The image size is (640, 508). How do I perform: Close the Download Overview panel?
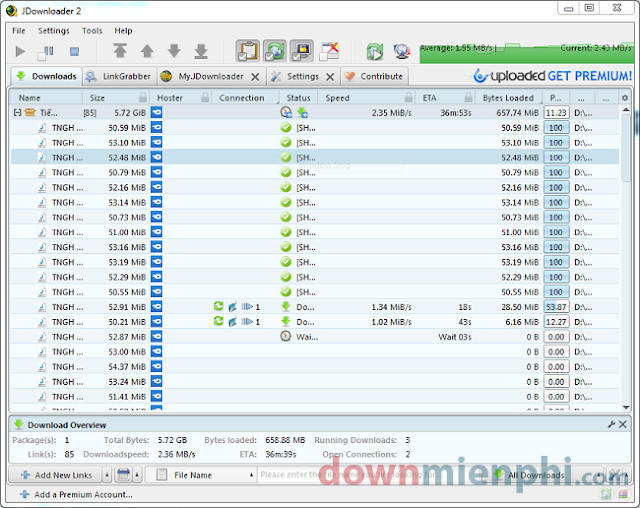tap(623, 424)
